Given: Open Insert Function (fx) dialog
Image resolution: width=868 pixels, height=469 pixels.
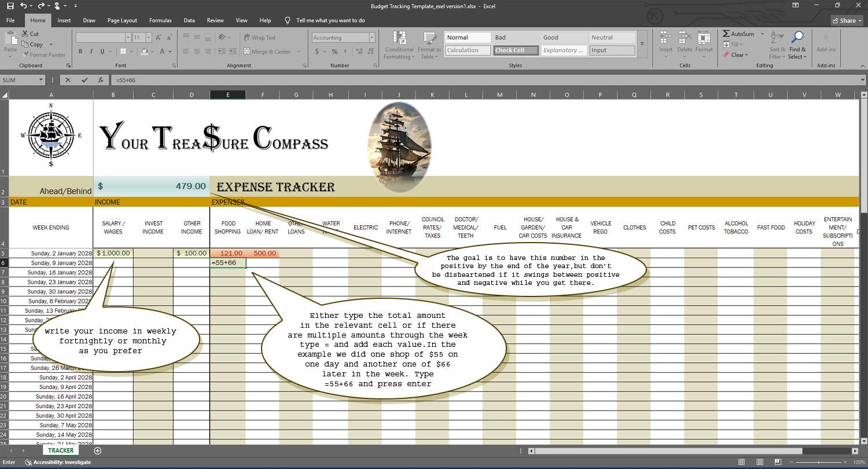Looking at the screenshot, I should point(101,80).
